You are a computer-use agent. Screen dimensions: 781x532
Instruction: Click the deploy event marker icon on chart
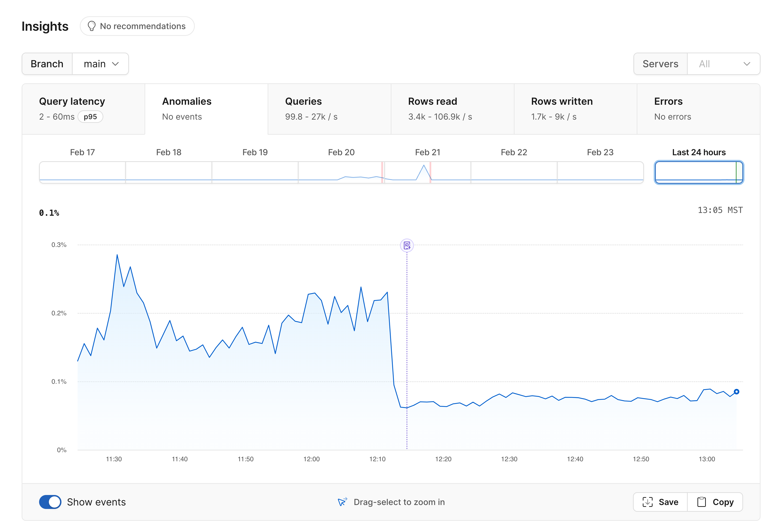[407, 245]
